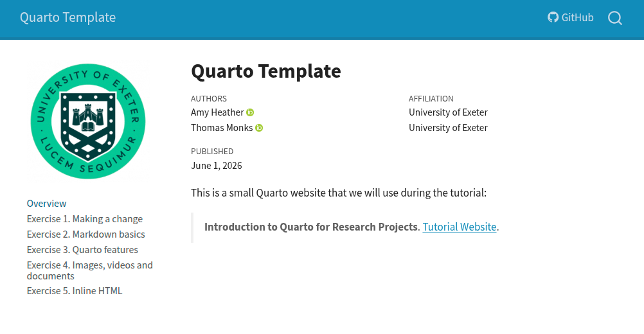Open Thomas Monks' ORCID icon

click(259, 128)
